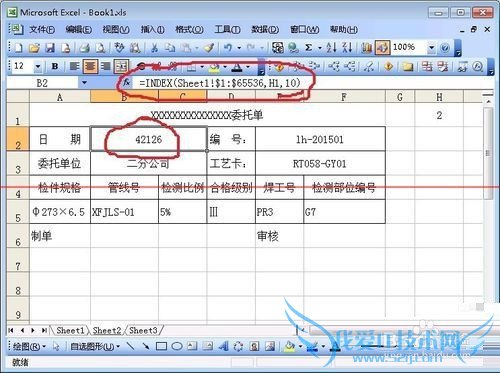The width and height of the screenshot is (500, 373).
Task: Save the workbook with the floppy icon
Action: tap(50, 48)
